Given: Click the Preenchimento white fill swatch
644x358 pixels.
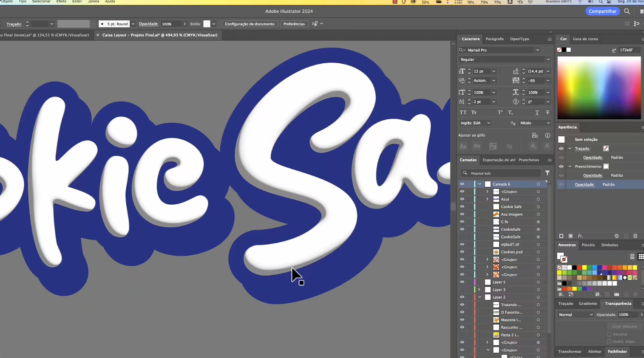Looking at the screenshot, I should click(x=606, y=166).
